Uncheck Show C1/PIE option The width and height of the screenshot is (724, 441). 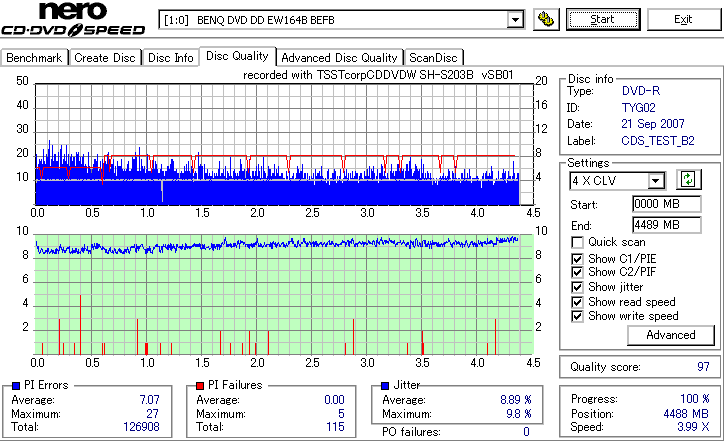pyautogui.click(x=577, y=259)
